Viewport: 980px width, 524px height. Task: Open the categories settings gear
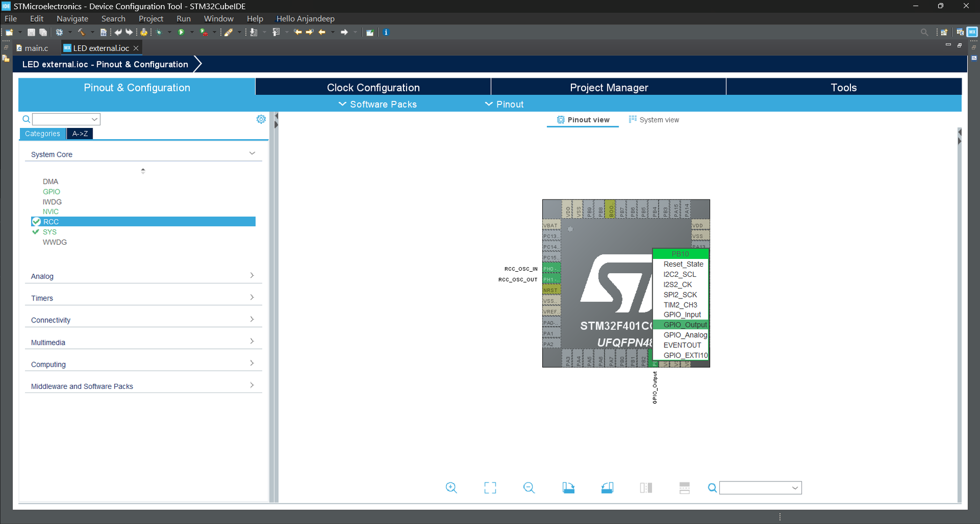[261, 119]
